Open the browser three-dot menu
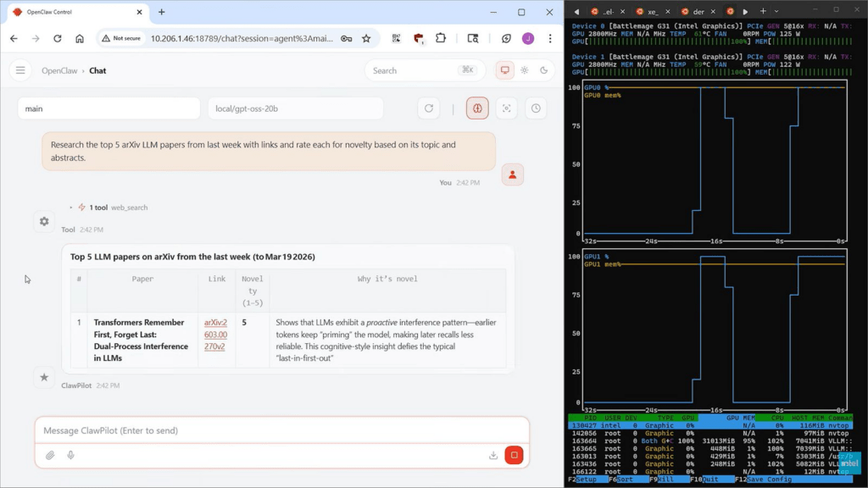 (x=549, y=38)
